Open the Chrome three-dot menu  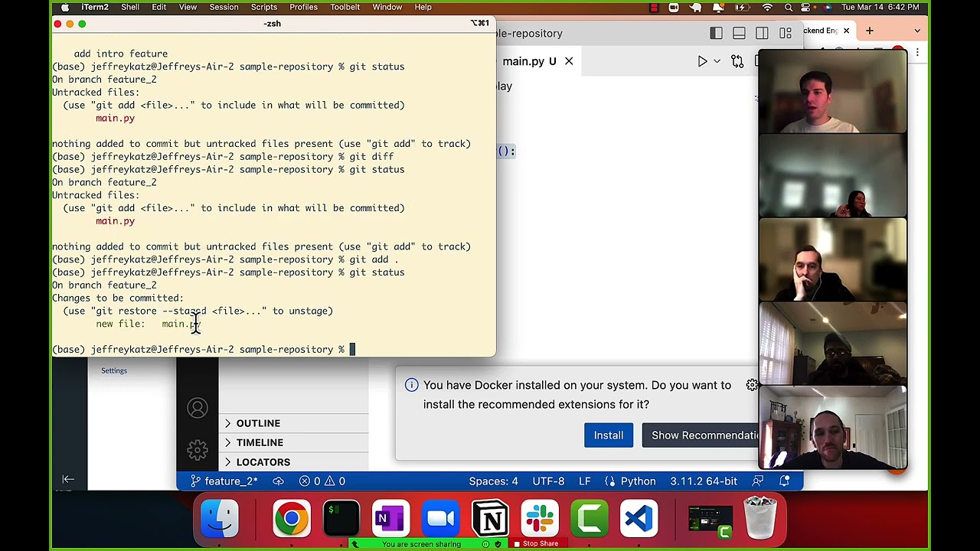tap(917, 53)
